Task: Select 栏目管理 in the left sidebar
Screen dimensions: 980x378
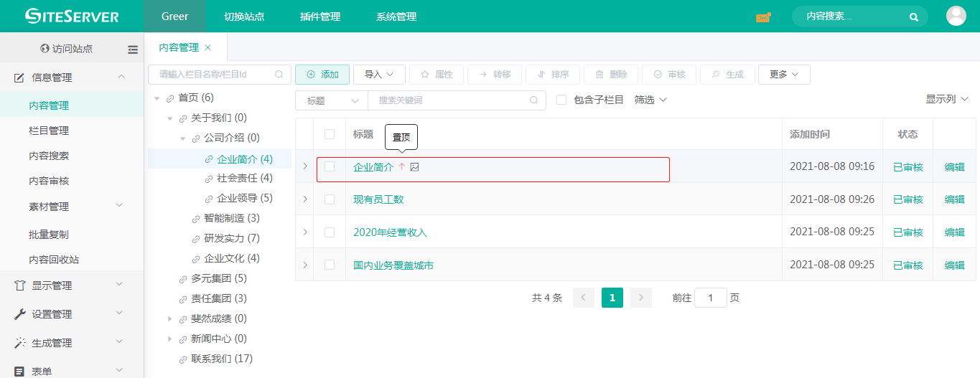Action: pos(49,131)
